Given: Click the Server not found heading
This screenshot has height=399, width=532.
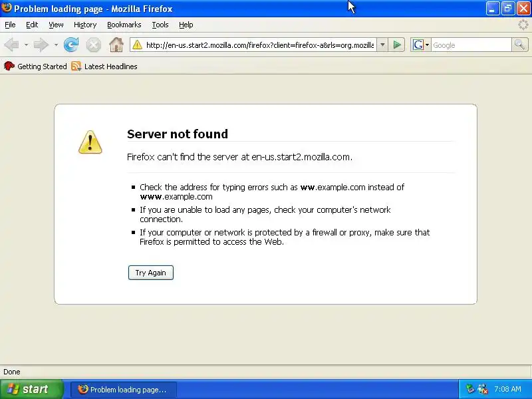Looking at the screenshot, I should coord(178,134).
